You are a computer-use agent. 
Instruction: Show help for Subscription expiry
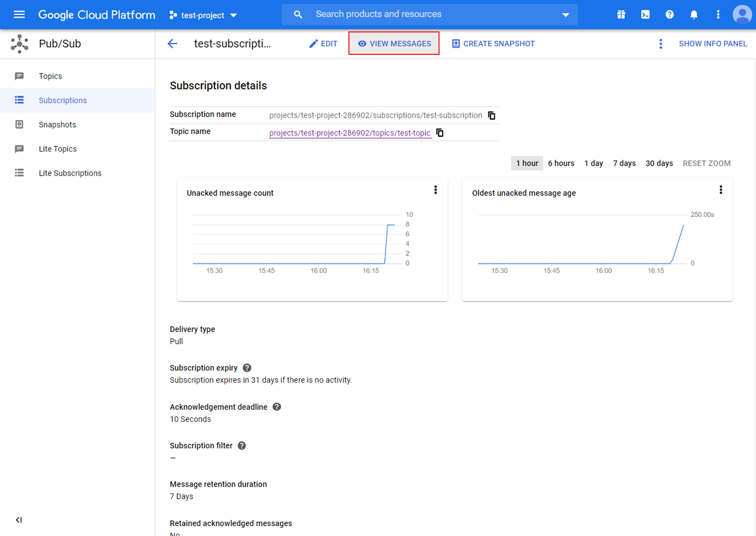(x=247, y=368)
